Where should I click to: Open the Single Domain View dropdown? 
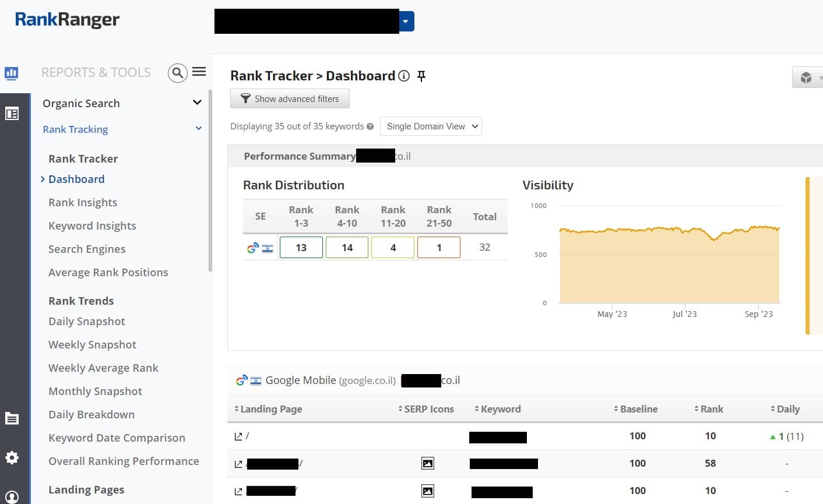(x=431, y=126)
